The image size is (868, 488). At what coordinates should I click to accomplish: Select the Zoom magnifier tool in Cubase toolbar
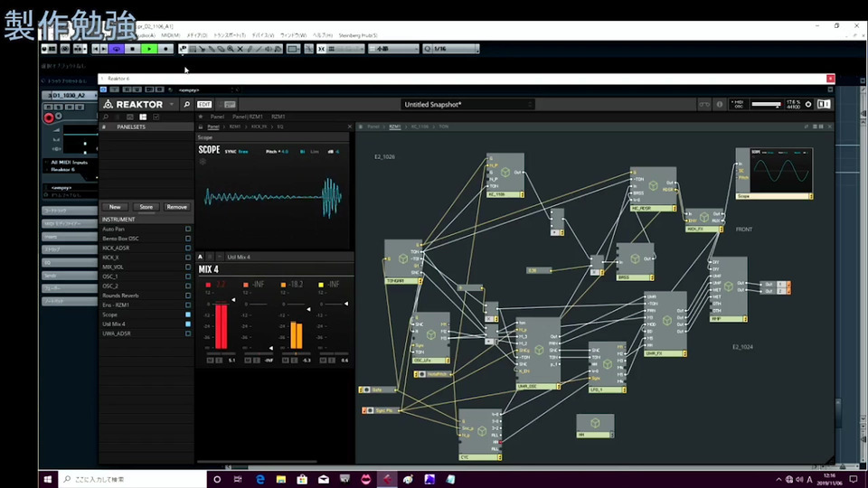231,49
